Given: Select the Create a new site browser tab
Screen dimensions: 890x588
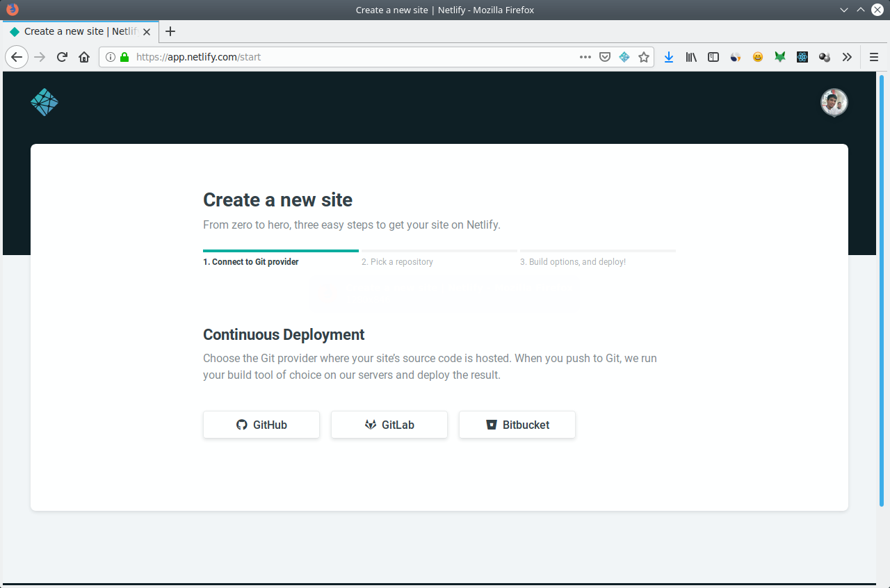Looking at the screenshot, I should 76,31.
